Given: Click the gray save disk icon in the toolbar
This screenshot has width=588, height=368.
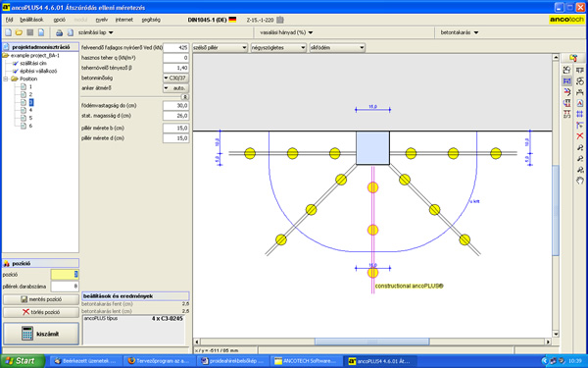Looking at the screenshot, I should 30,32.
